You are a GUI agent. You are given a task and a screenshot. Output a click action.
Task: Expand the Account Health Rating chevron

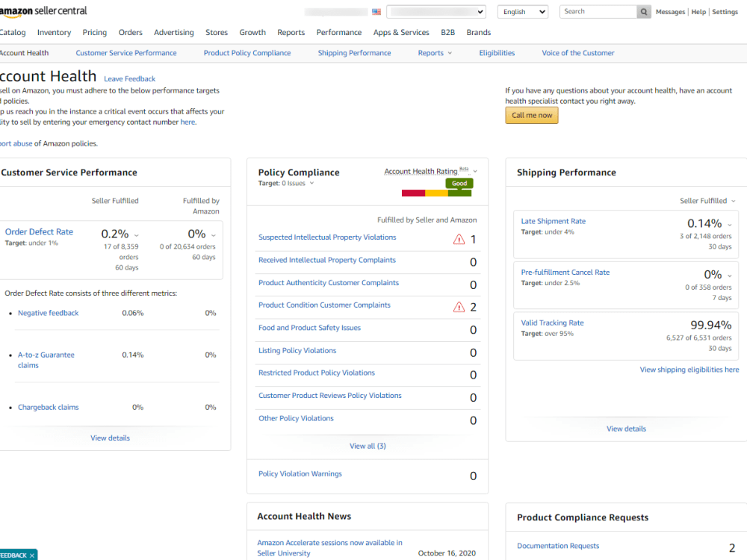[475, 172]
